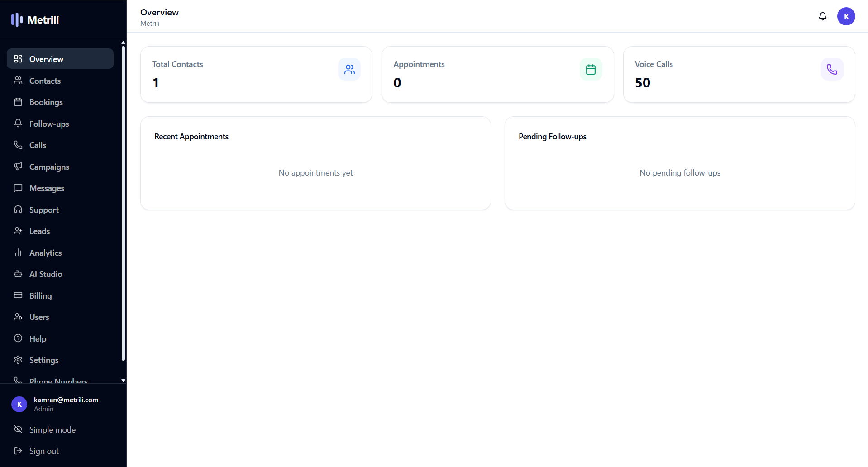
Task: Click Total Contacts label
Action: pos(177,64)
